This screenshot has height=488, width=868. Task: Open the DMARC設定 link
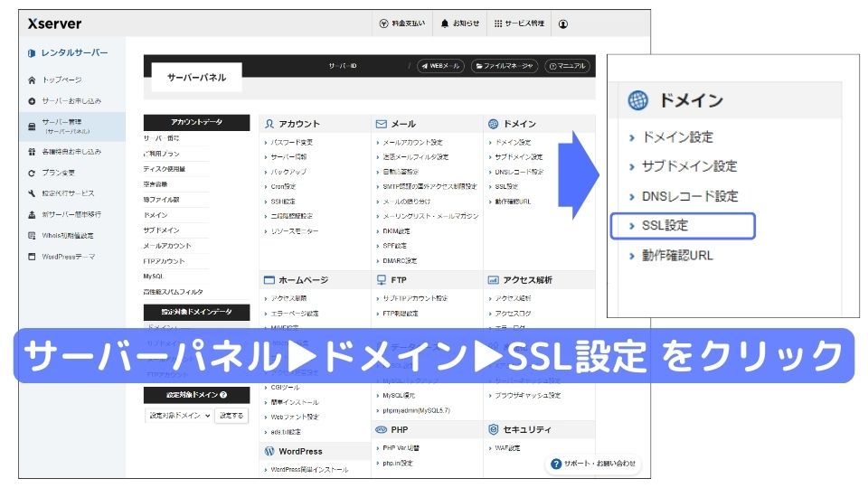(x=399, y=260)
